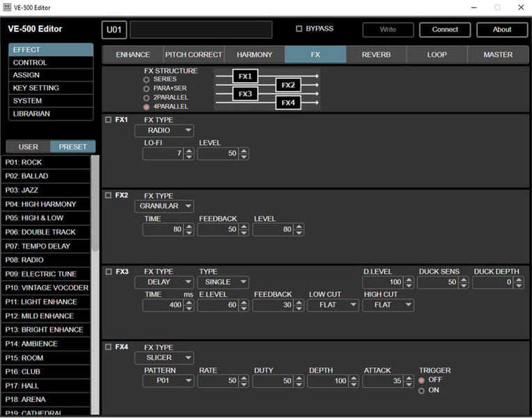Viewport: 532px width, 418px height.
Task: Select the FX tab
Action: (x=315, y=54)
